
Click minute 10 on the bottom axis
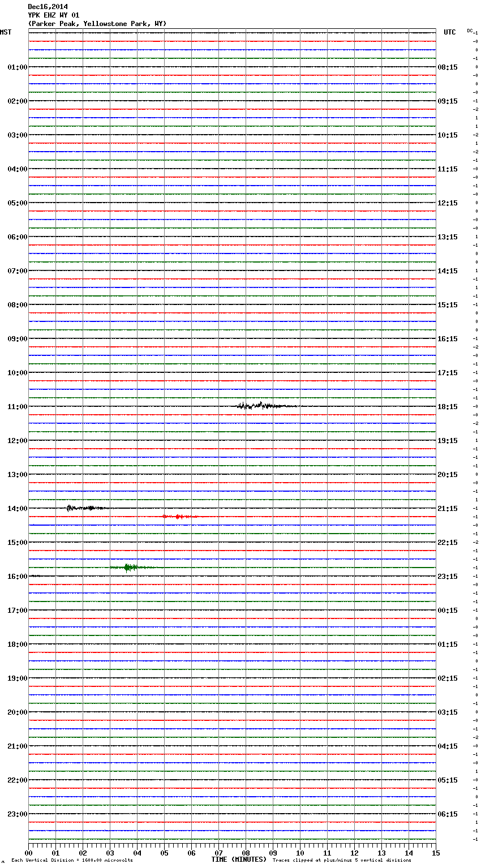300,853
